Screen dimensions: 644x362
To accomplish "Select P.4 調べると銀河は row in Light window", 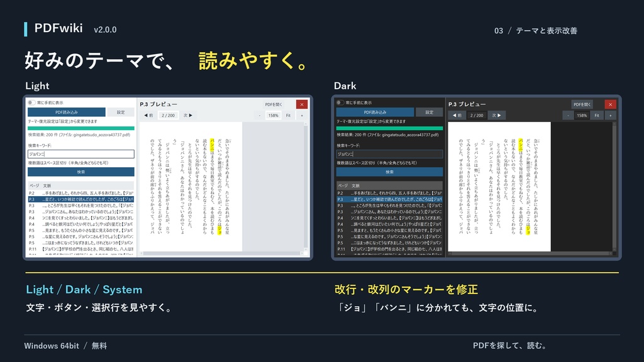I will tap(81, 224).
